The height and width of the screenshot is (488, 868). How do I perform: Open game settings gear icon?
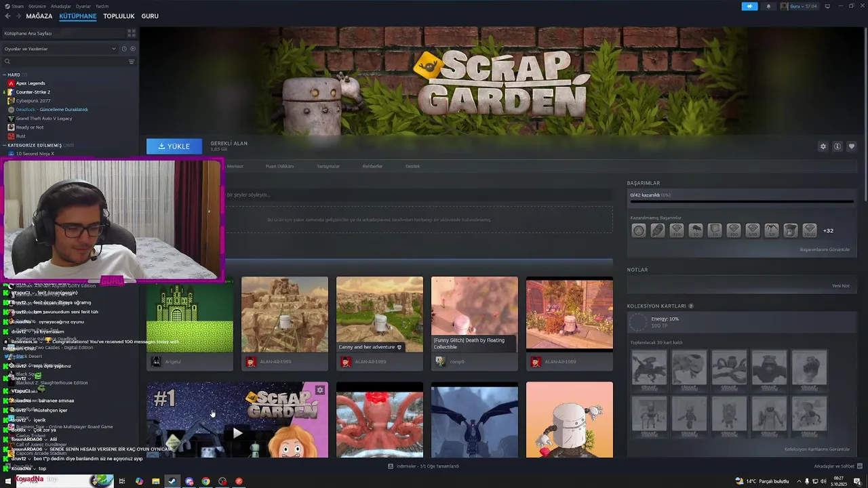coord(823,146)
